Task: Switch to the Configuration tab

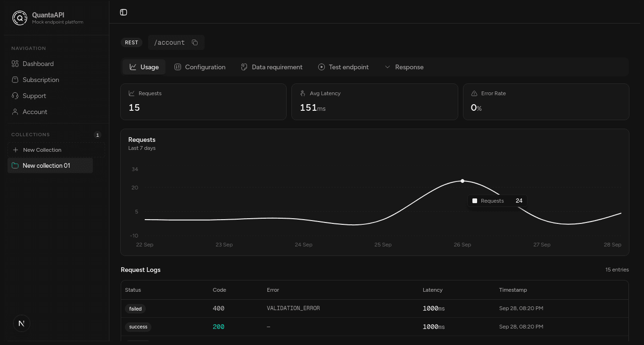Action: point(200,67)
